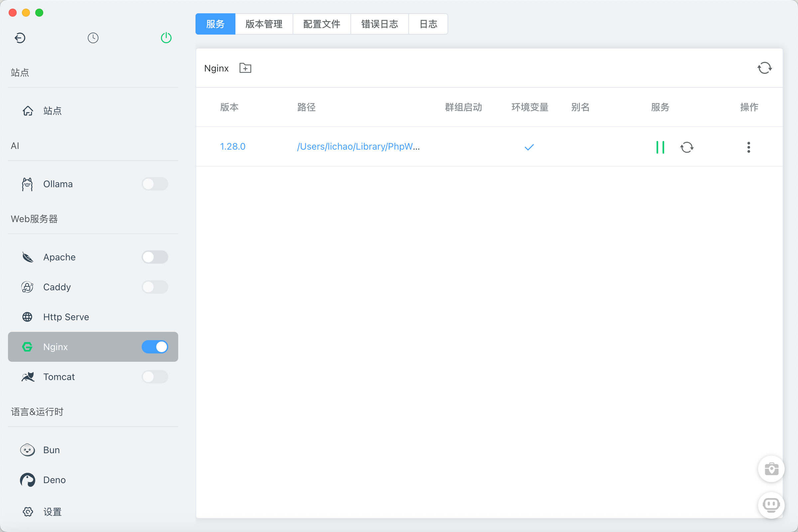Image resolution: width=798 pixels, height=532 pixels.
Task: Click the back/exit arrow icon in sidebar
Action: coord(20,38)
